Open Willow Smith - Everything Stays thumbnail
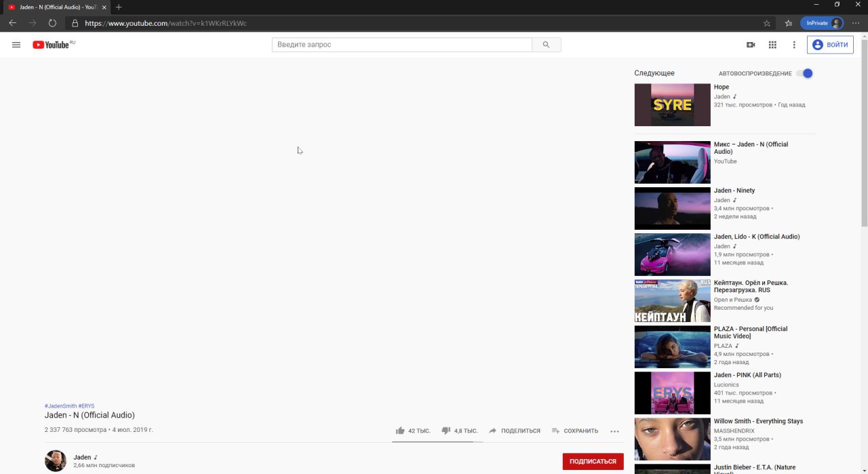This screenshot has width=868, height=474. coord(673,439)
